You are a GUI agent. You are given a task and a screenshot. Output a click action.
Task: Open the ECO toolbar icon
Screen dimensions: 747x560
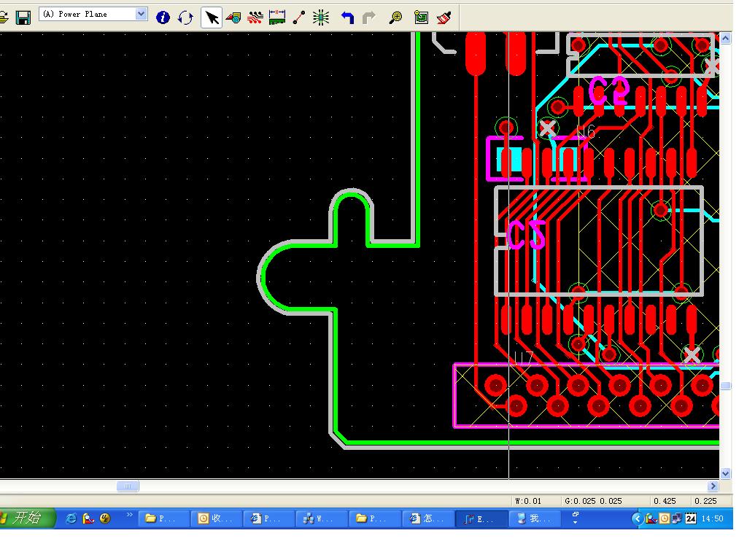[298, 17]
